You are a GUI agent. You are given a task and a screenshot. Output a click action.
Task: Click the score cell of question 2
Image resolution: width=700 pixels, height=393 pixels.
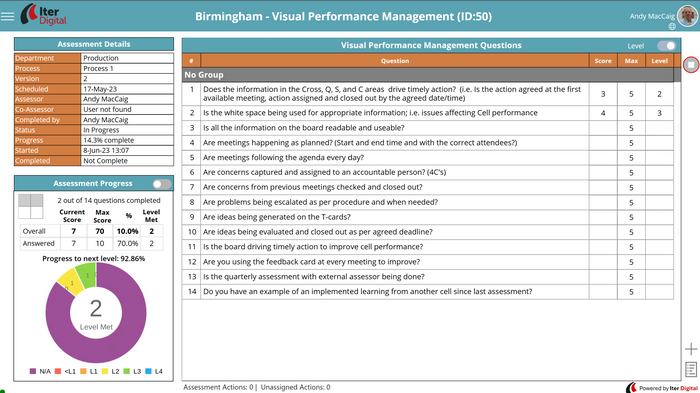[603, 113]
